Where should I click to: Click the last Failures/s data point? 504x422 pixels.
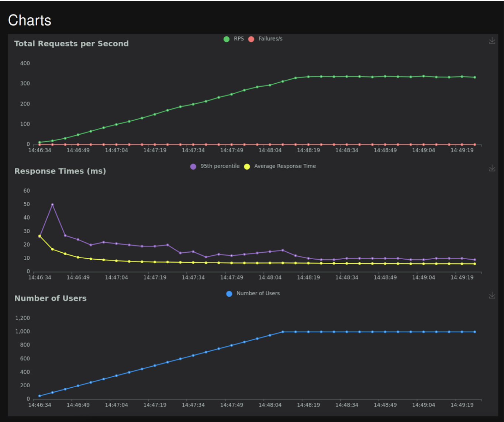point(475,145)
